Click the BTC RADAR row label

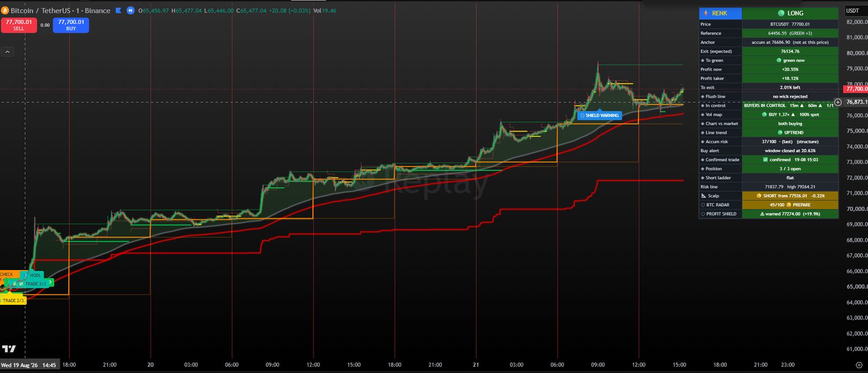click(720, 205)
